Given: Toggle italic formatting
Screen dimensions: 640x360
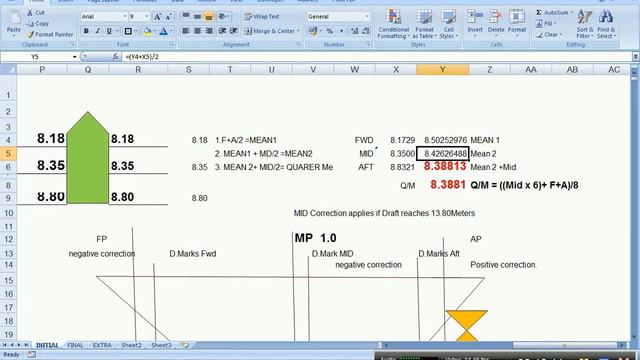Looking at the screenshot, I should (x=98, y=31).
